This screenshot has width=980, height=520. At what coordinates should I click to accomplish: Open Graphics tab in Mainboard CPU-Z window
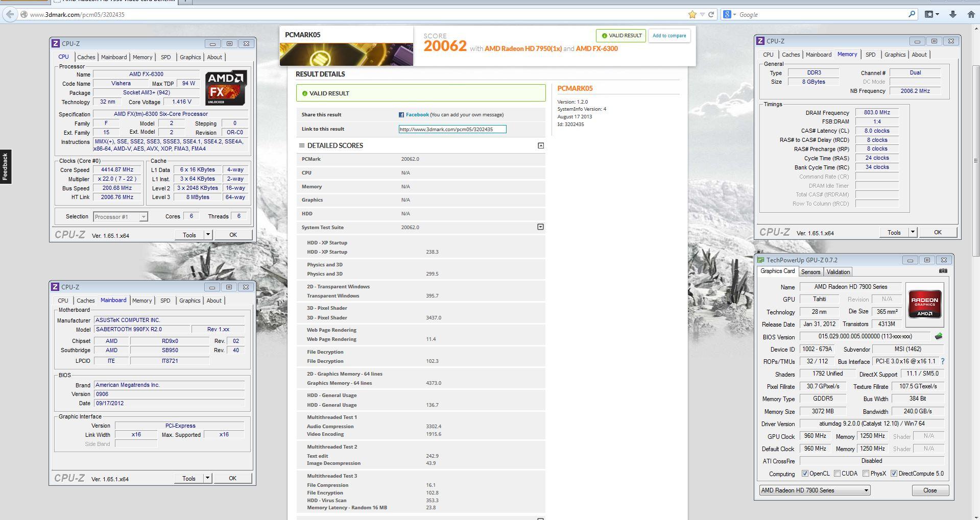coord(189,301)
